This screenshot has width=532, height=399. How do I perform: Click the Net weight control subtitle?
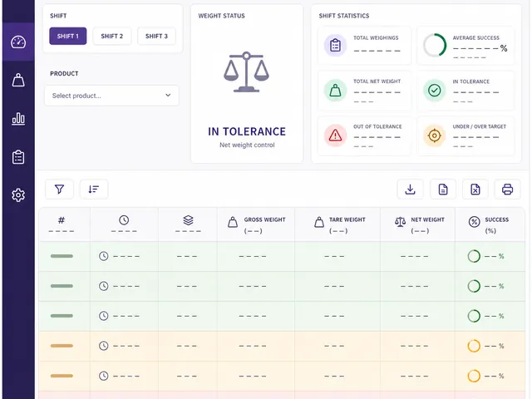point(247,145)
